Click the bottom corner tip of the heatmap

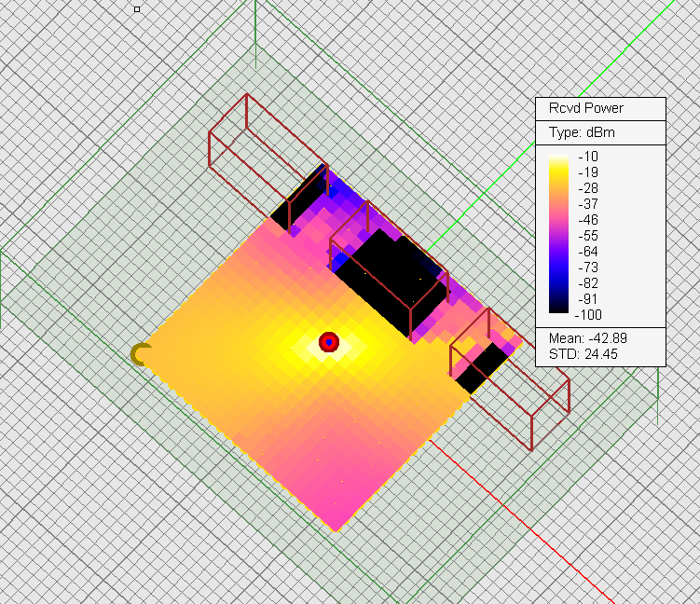pos(336,529)
